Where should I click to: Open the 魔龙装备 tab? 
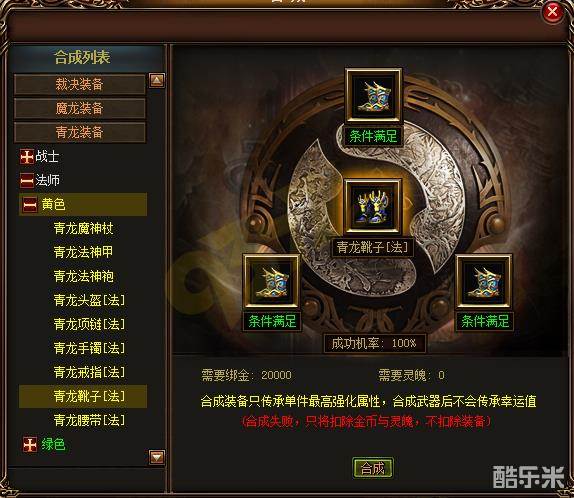[79, 108]
